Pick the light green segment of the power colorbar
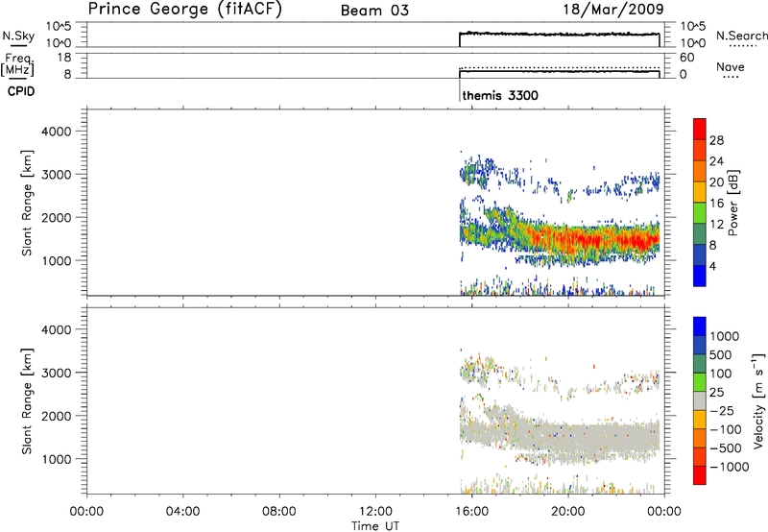Screen dimensions: 768x532 [x=700, y=213]
